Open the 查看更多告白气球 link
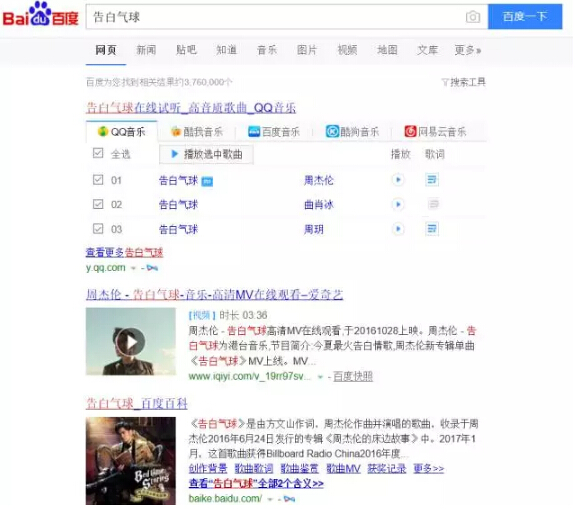575x509 pixels. coord(124,252)
